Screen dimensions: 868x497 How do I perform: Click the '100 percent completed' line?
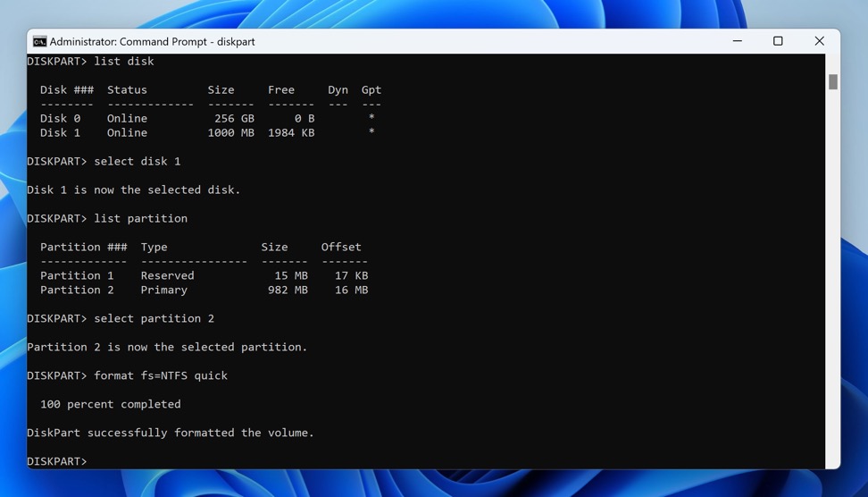pyautogui.click(x=110, y=404)
